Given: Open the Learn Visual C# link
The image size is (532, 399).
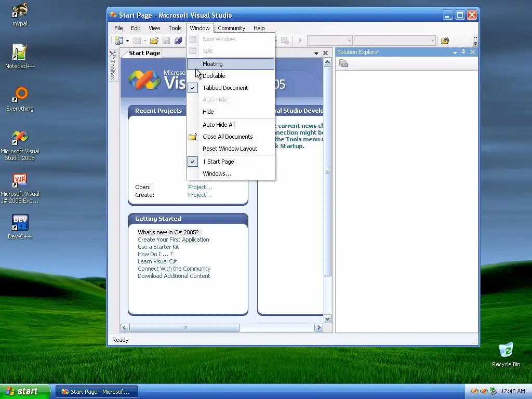Looking at the screenshot, I should click(157, 261).
